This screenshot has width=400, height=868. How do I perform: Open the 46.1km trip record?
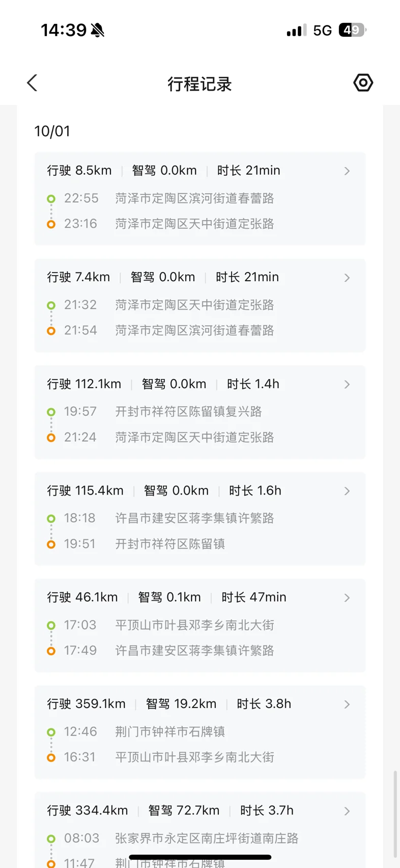(x=199, y=625)
